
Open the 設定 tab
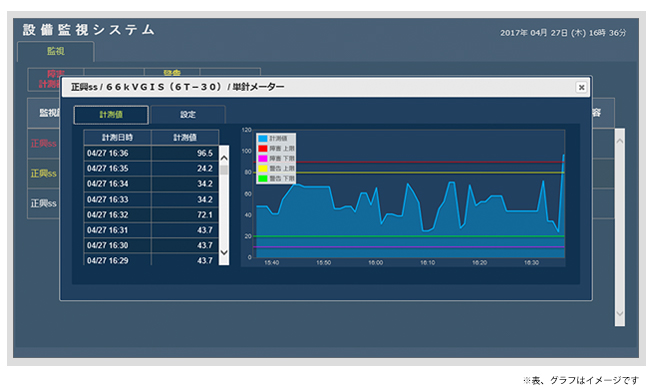tap(188, 115)
